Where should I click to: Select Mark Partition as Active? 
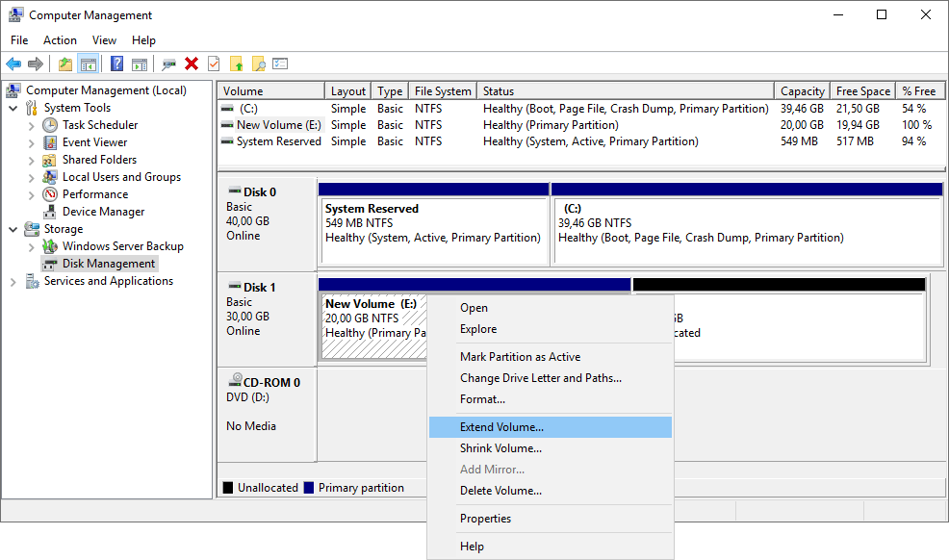tap(551, 357)
